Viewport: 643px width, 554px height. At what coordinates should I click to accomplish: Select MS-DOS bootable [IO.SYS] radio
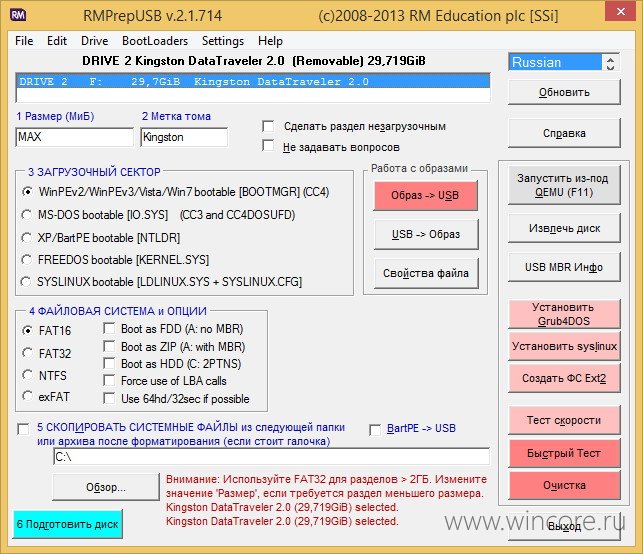click(x=26, y=214)
